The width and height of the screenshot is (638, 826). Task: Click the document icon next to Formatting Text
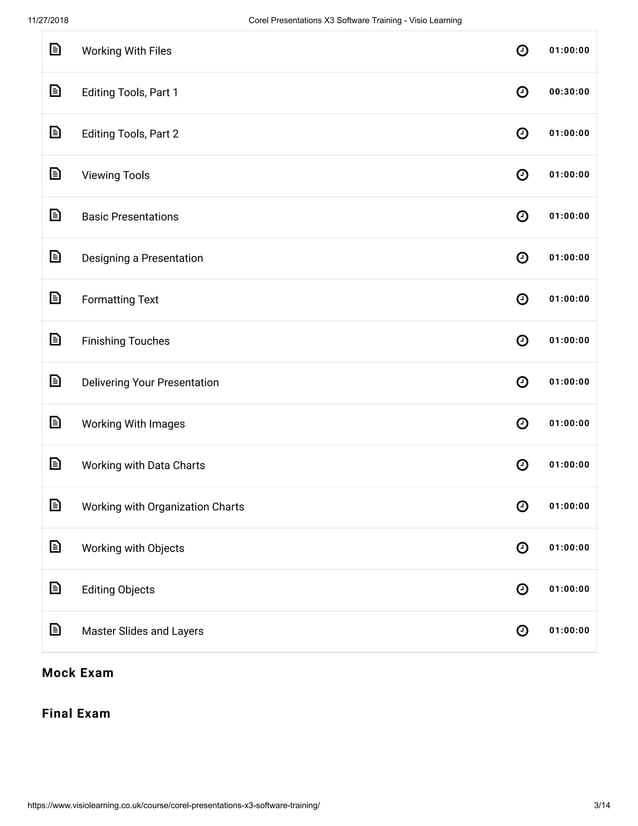tap(56, 299)
